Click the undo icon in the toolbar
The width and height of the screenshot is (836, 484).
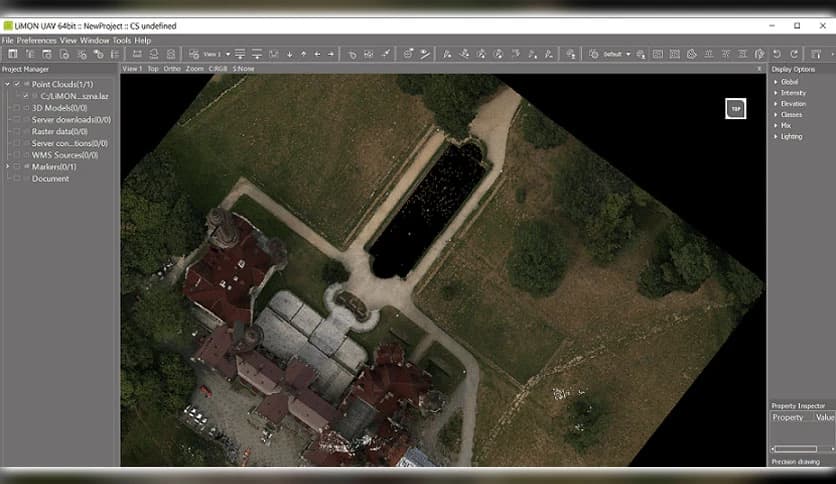click(777, 54)
